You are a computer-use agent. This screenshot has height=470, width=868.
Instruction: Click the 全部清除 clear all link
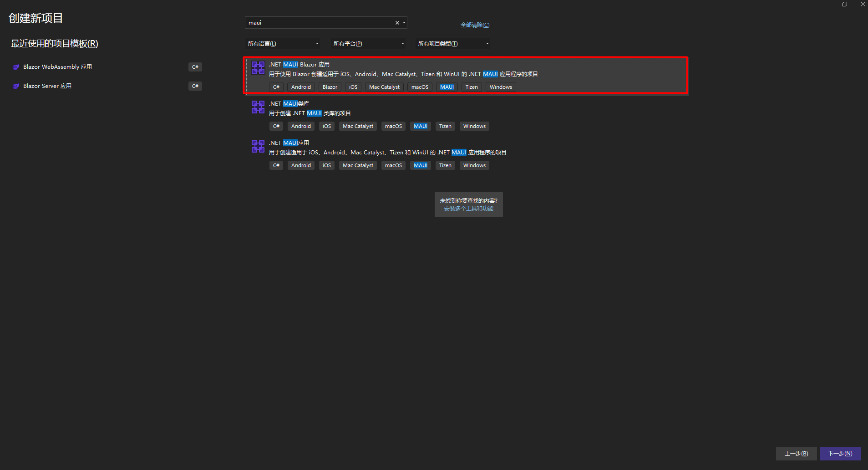pos(475,25)
